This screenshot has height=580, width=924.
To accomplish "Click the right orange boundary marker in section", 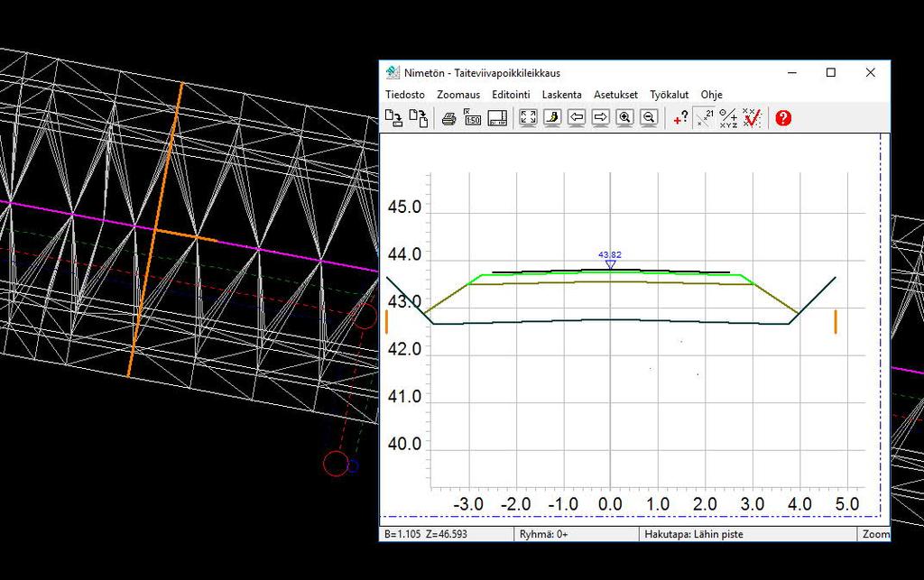I will tap(836, 321).
